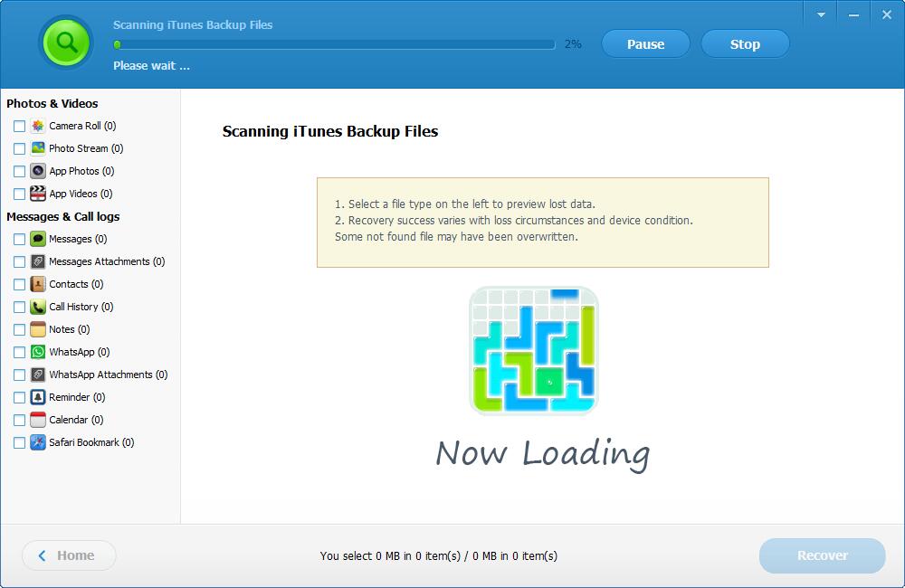The height and width of the screenshot is (588, 905).
Task: Click the Photo Stream (0) label
Action: [x=86, y=148]
